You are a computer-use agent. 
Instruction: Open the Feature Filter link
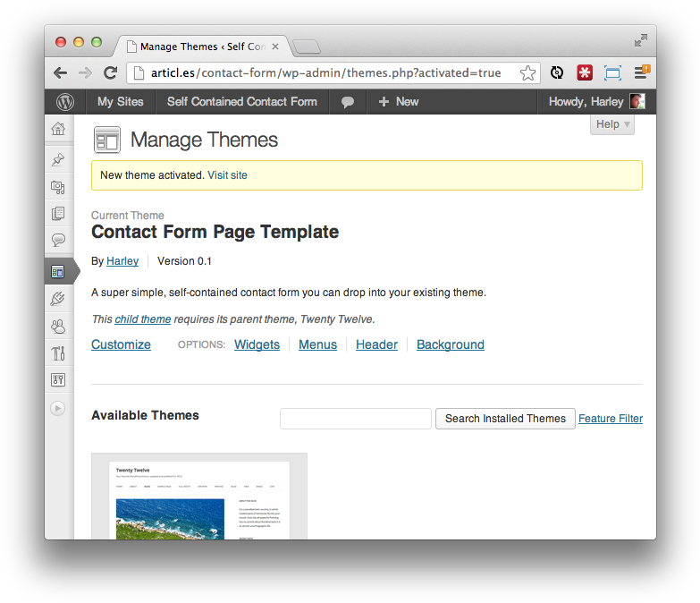click(x=611, y=419)
